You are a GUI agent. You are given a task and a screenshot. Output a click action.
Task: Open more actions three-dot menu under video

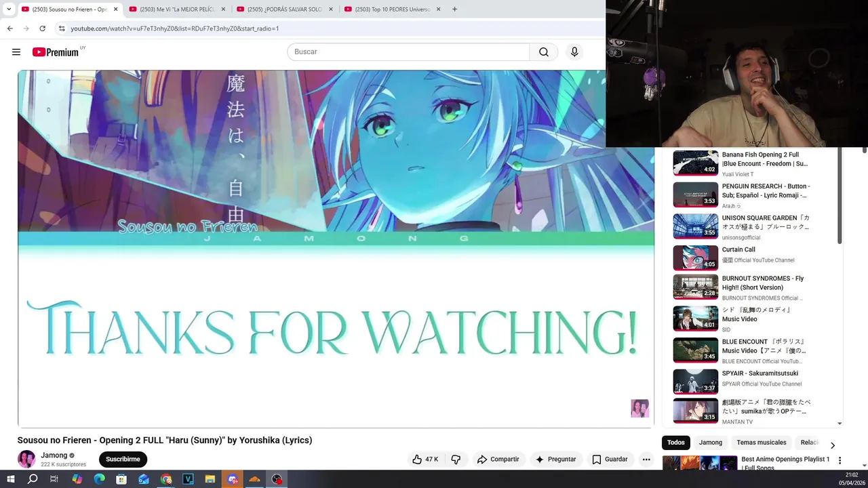(646, 460)
